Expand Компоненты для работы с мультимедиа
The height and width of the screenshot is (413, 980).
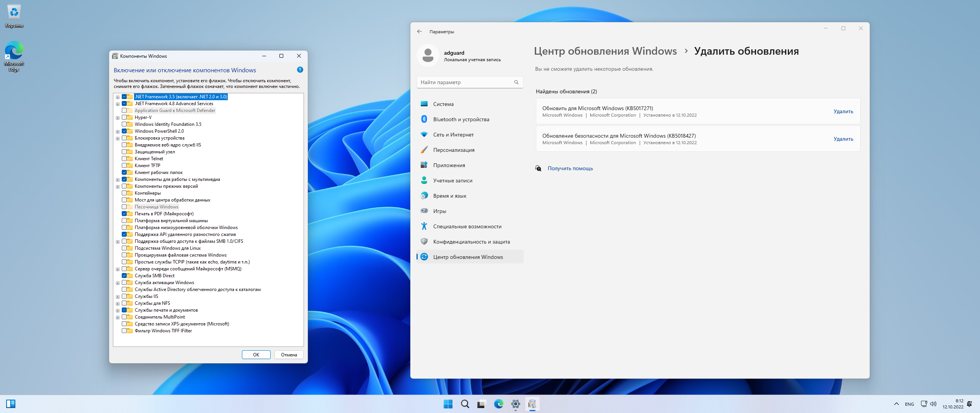pos(118,180)
